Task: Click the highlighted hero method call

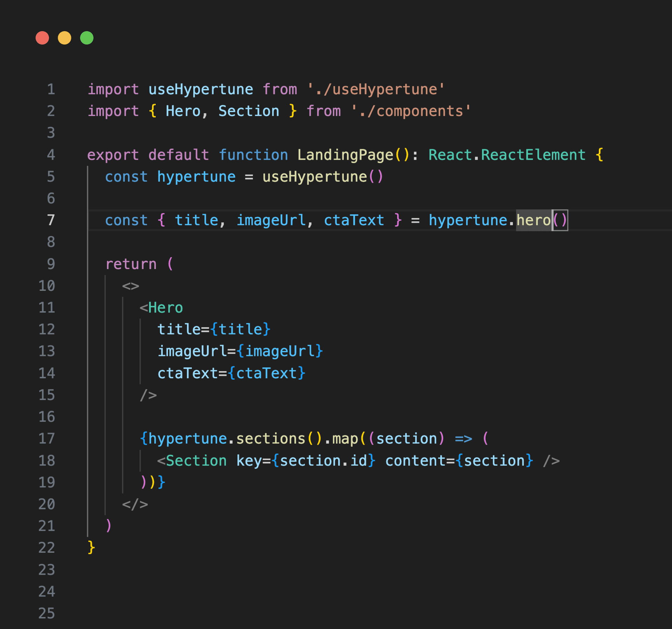Action: 533,220
